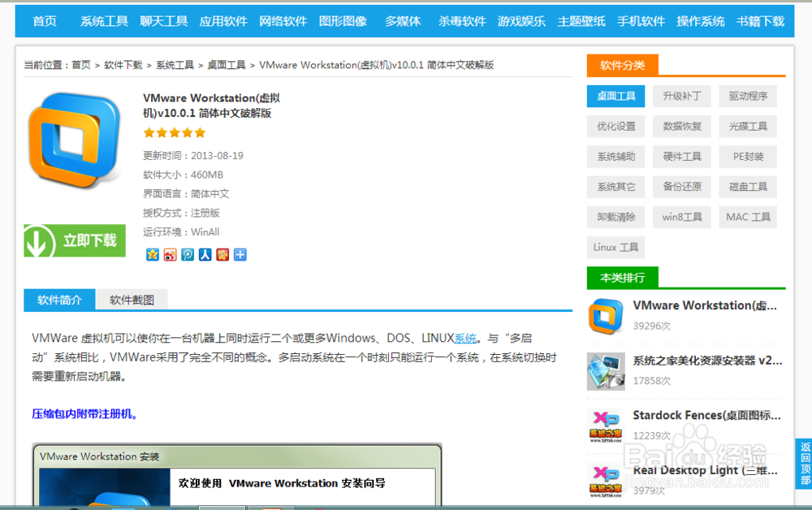Click Stardock Fences thumbnail icon
812x510 pixels.
click(606, 426)
